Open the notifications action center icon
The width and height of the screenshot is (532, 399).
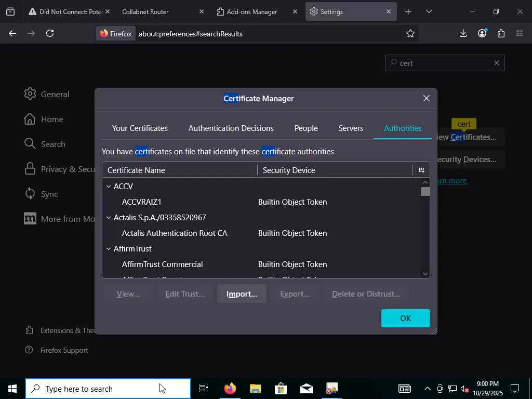(515, 389)
